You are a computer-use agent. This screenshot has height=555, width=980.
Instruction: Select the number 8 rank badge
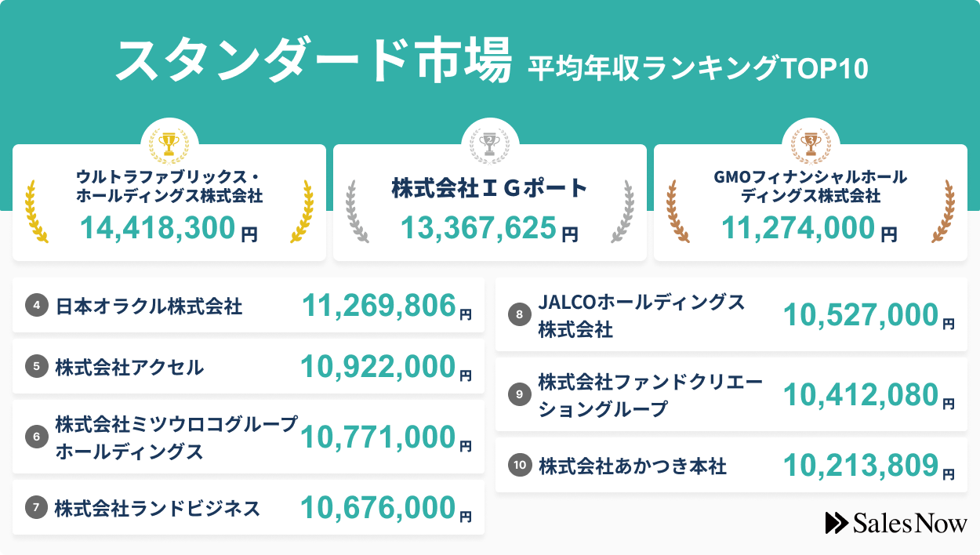(x=519, y=315)
